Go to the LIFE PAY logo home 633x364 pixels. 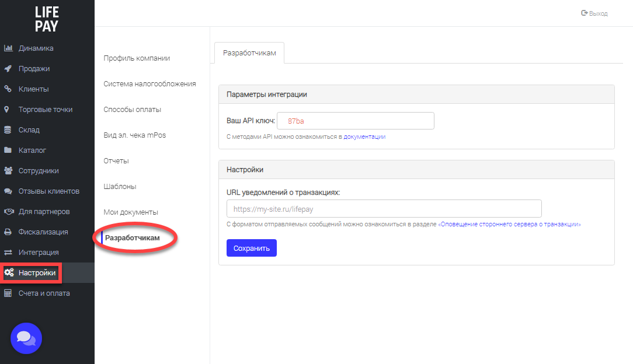click(x=47, y=19)
